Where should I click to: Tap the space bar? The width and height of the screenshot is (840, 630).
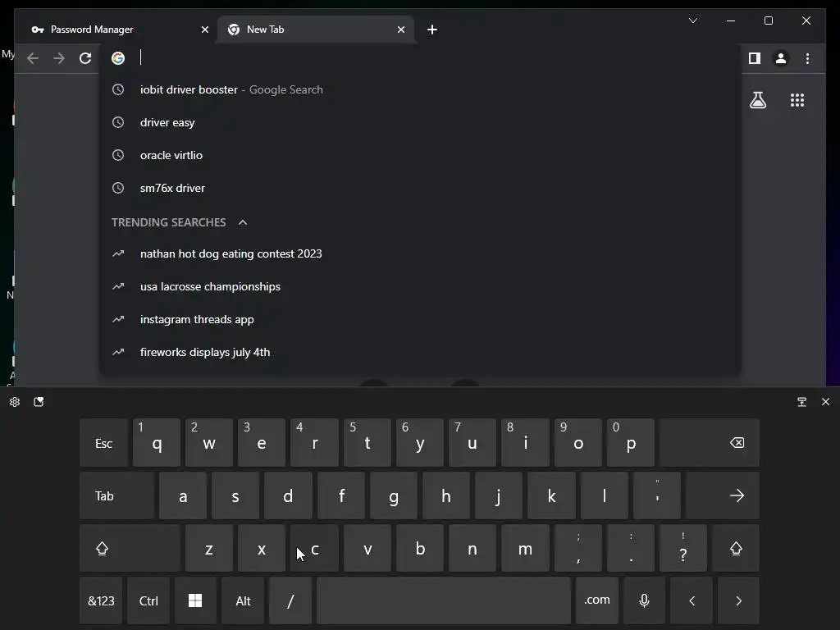point(444,600)
